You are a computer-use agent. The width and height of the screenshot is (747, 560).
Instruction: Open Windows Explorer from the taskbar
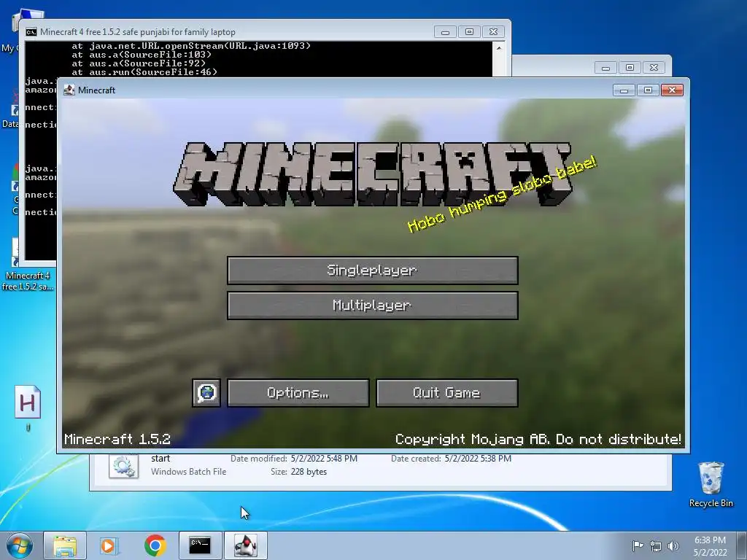click(65, 545)
